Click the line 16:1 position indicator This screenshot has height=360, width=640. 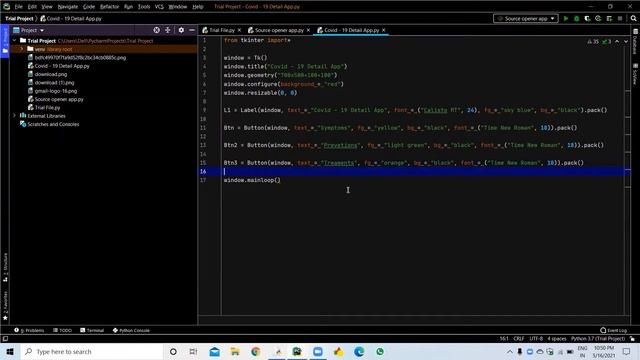[x=504, y=339]
